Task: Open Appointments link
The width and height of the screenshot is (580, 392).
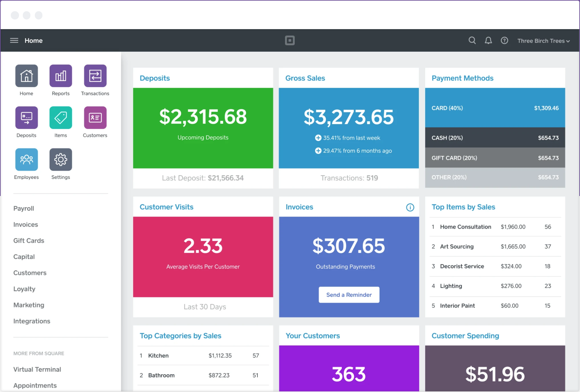Action: [x=35, y=385]
